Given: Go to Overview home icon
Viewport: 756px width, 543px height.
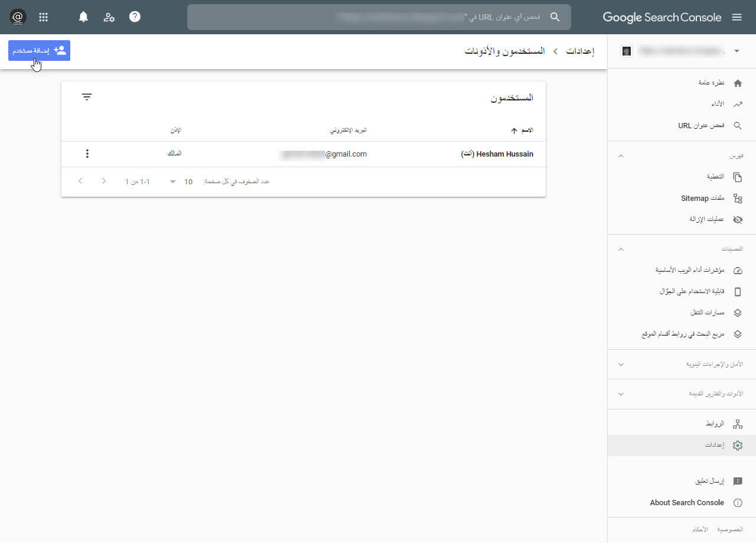Looking at the screenshot, I should pos(738,83).
